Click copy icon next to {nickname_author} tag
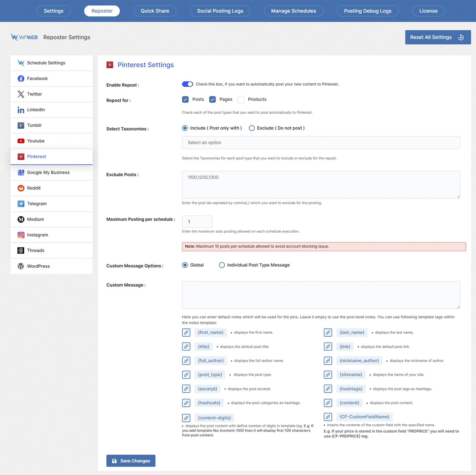476x475 pixels. click(x=328, y=361)
